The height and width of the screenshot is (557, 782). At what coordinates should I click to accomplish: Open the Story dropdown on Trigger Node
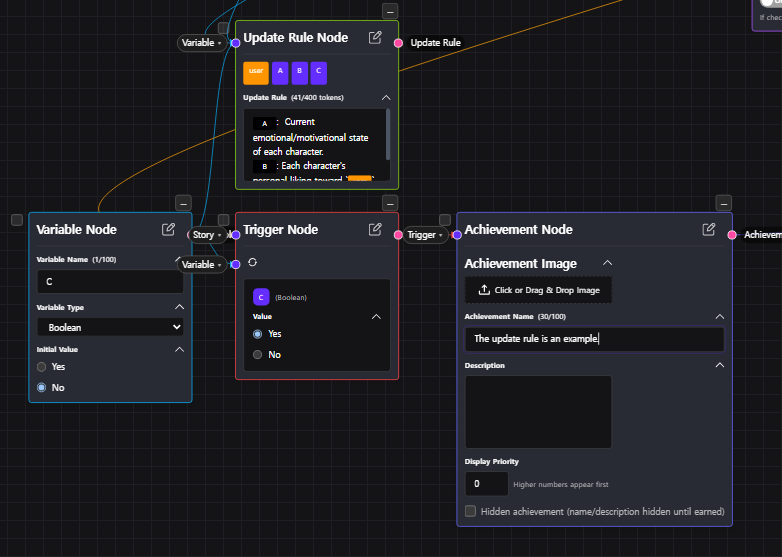(207, 235)
